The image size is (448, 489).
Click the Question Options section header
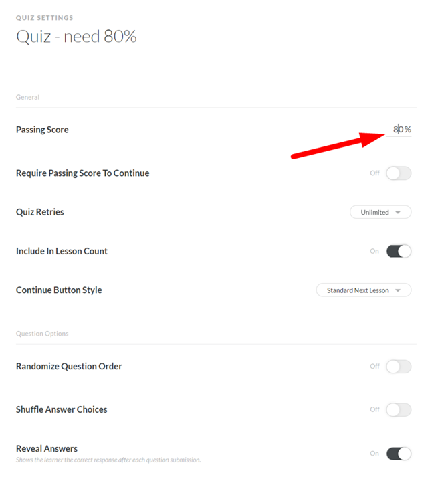(x=42, y=334)
